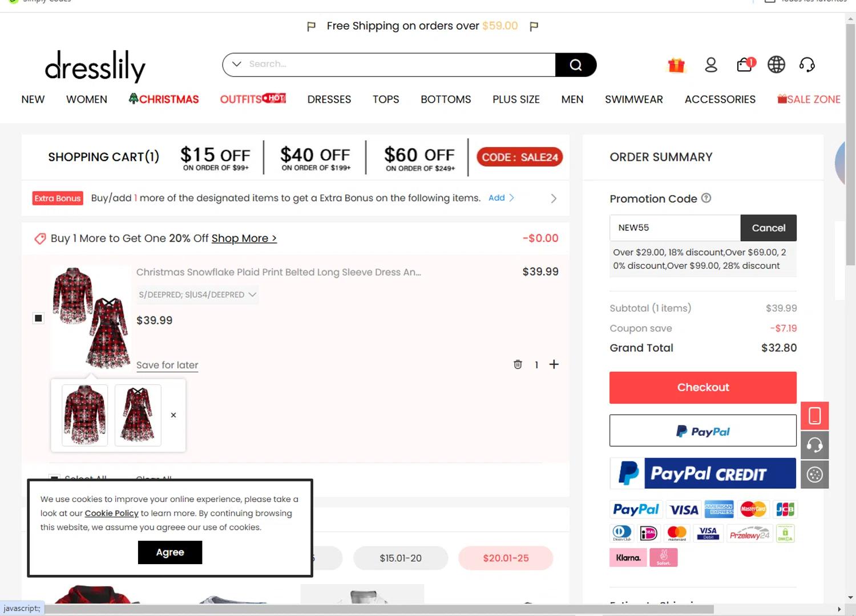Open the gift box icon in header
856x616 pixels.
pos(676,65)
